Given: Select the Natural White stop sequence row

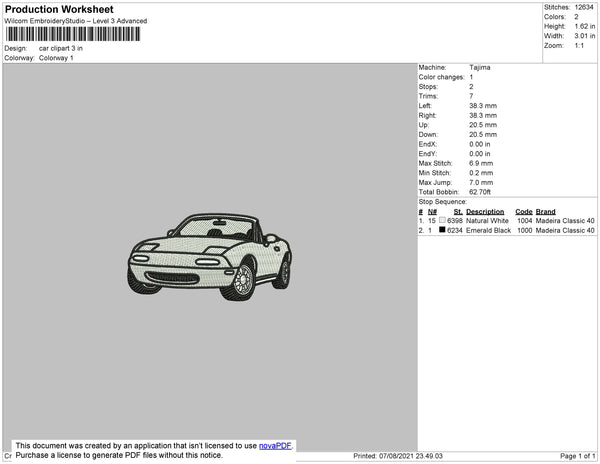Looking at the screenshot, I should pyautogui.click(x=506, y=220).
